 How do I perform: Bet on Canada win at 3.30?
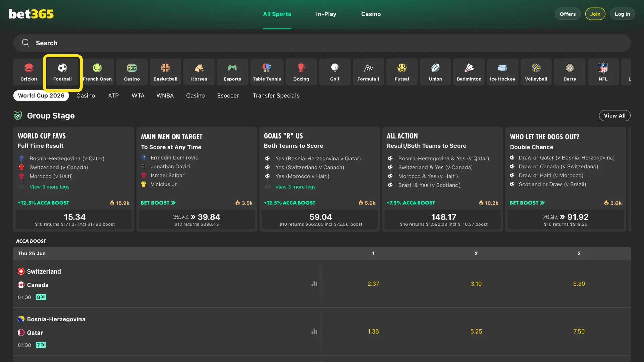point(579,284)
